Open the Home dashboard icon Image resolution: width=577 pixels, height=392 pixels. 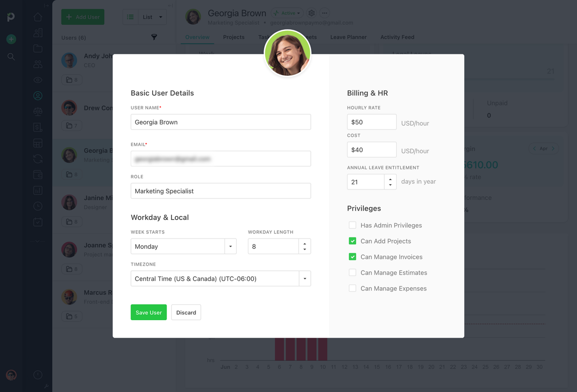pyautogui.click(x=38, y=17)
